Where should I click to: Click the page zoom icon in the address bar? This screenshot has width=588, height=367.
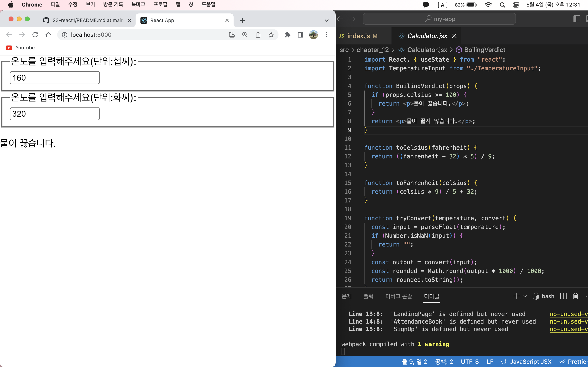tap(245, 35)
